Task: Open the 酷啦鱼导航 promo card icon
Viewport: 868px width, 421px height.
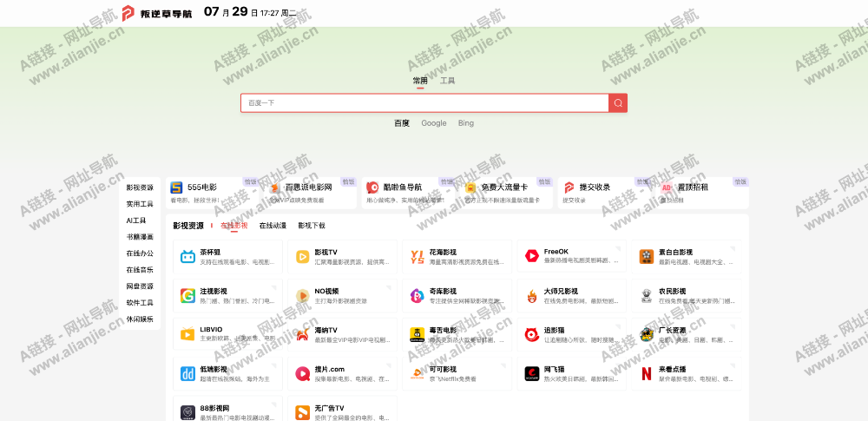Action: click(x=372, y=187)
